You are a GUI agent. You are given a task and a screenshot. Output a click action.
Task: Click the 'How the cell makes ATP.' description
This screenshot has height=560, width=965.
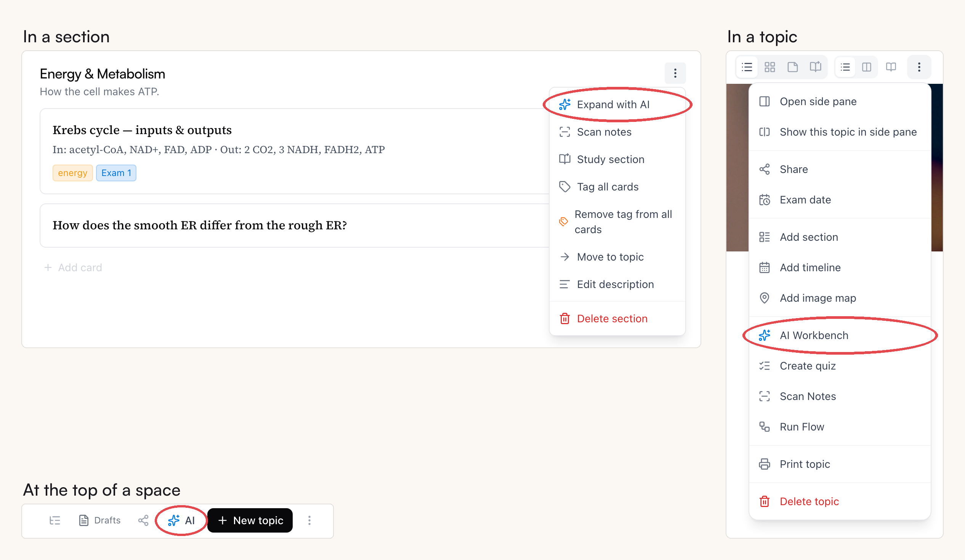99,92
